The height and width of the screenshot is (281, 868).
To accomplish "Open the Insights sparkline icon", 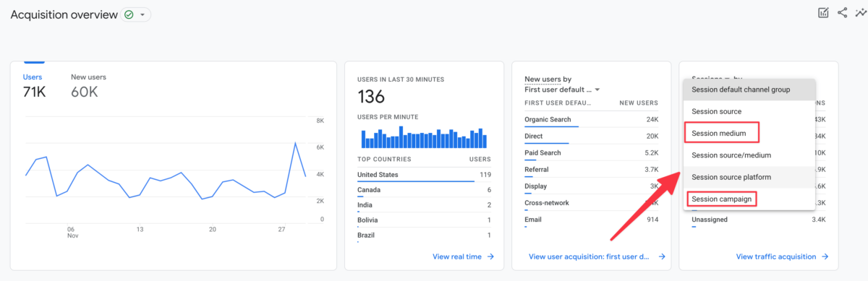I will pyautogui.click(x=860, y=12).
